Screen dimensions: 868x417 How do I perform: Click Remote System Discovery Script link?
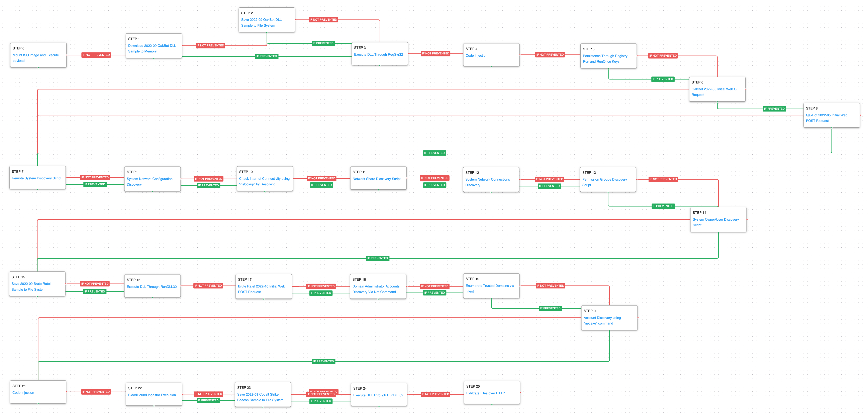36,178
